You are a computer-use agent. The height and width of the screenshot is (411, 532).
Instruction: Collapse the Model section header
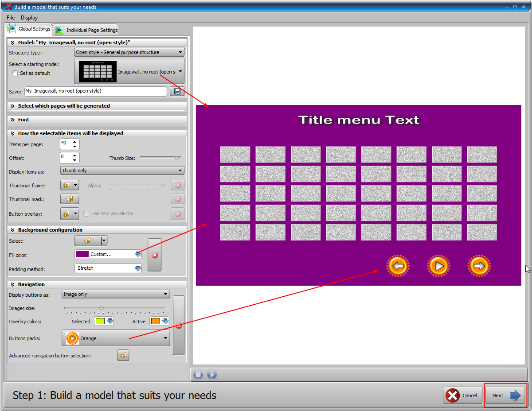click(97, 43)
